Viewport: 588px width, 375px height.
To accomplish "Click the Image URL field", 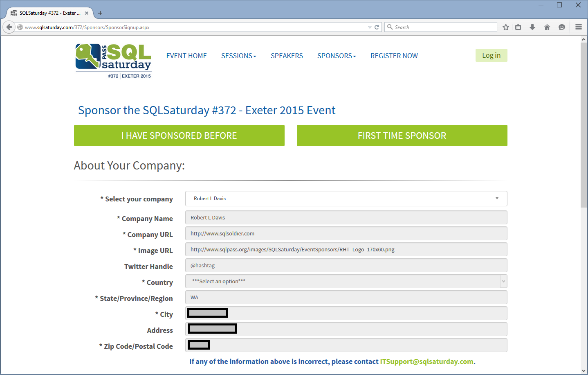I will click(346, 249).
